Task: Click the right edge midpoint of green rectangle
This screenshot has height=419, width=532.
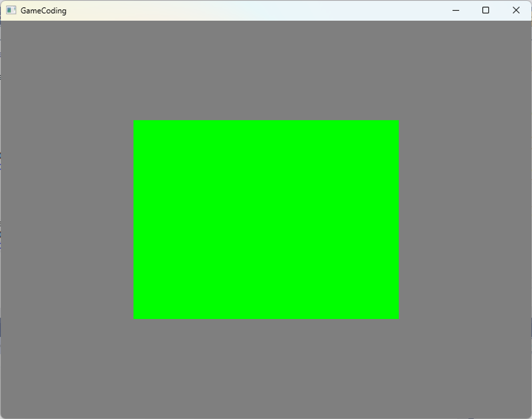Action: pyautogui.click(x=398, y=220)
